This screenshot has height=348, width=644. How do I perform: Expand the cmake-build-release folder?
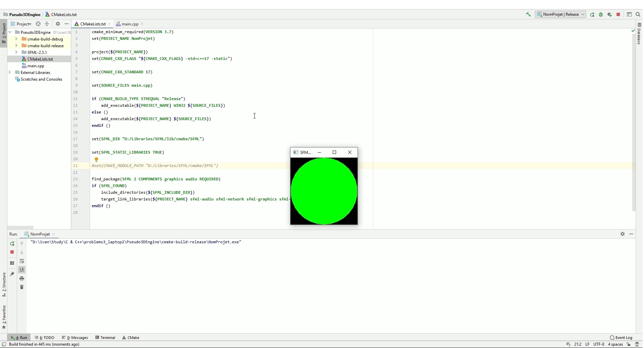tap(16, 46)
